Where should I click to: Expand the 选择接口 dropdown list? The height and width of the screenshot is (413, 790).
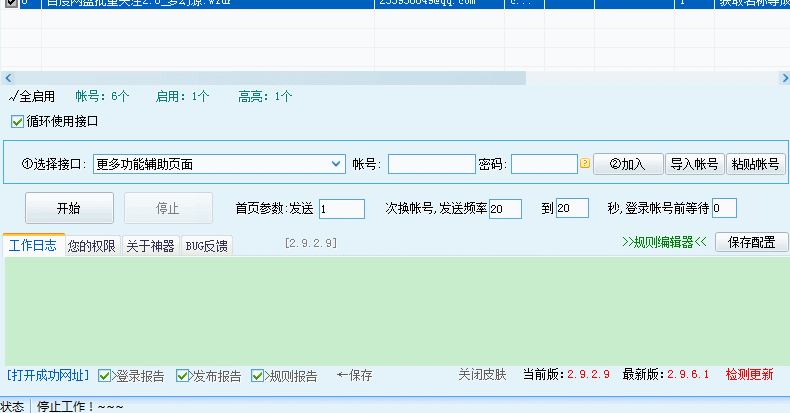pos(336,164)
